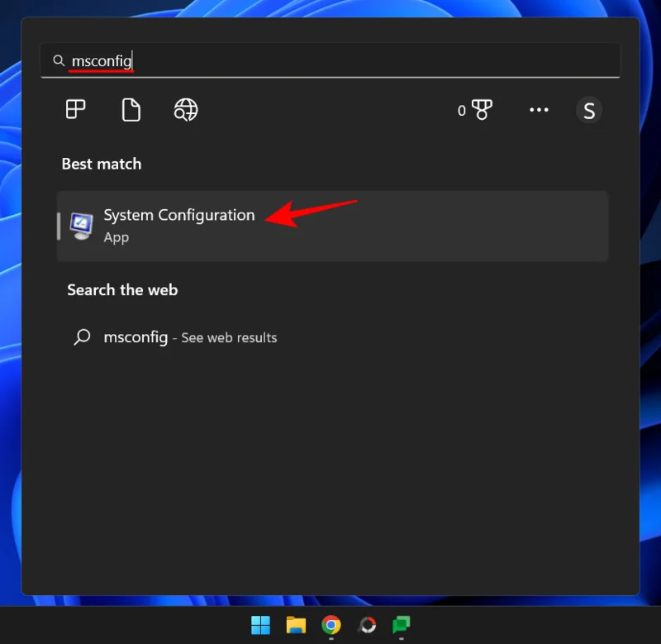Open the Start menu from the taskbar

pos(260,625)
